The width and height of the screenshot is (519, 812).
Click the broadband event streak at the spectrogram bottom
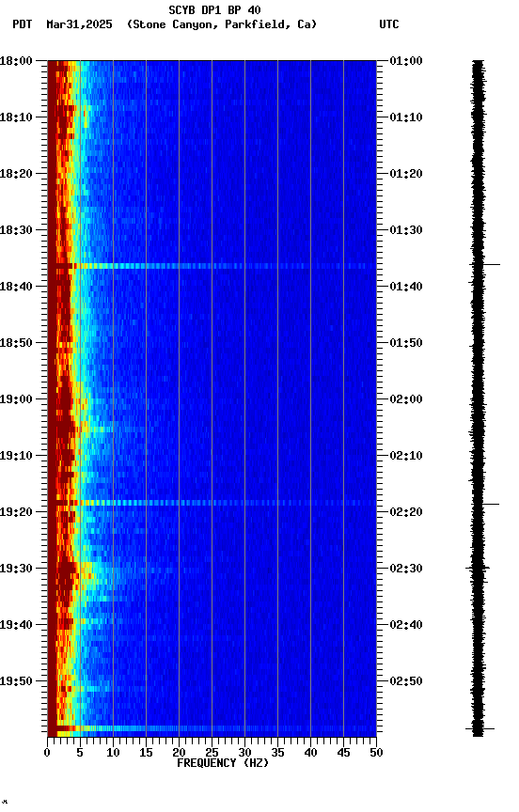[x=212, y=728]
